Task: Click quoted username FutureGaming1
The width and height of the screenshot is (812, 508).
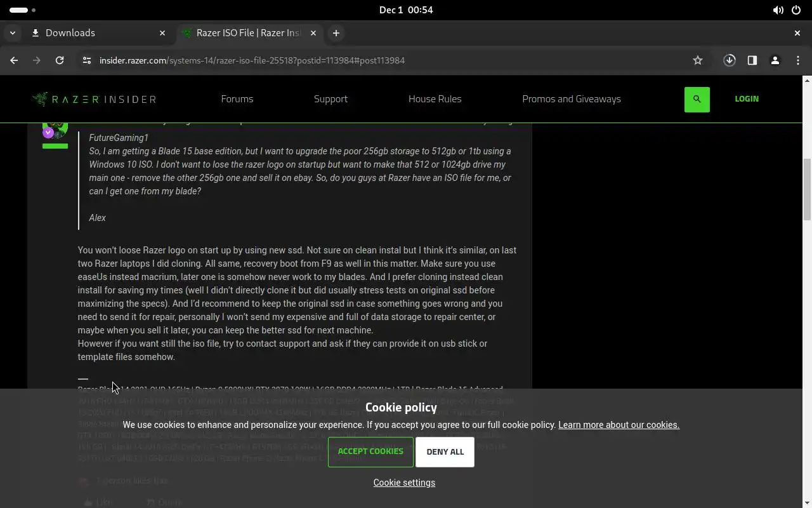Action: pos(119,138)
